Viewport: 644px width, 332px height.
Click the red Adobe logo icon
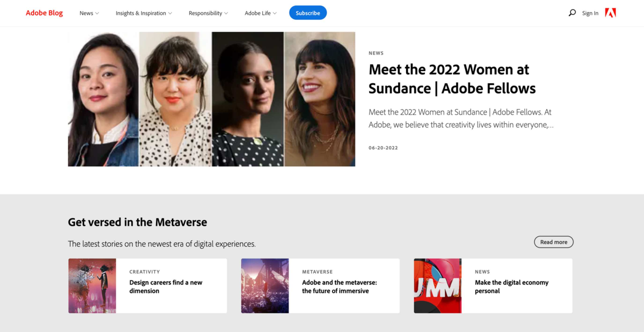point(610,13)
